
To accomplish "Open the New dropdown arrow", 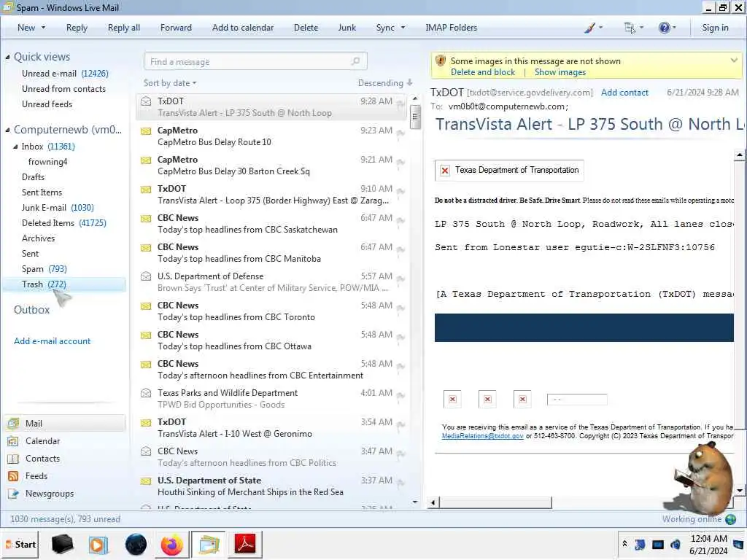I will (x=43, y=28).
